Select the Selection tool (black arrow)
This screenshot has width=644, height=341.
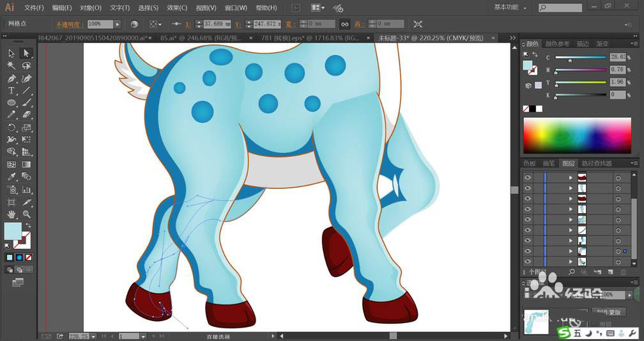[x=11, y=54]
